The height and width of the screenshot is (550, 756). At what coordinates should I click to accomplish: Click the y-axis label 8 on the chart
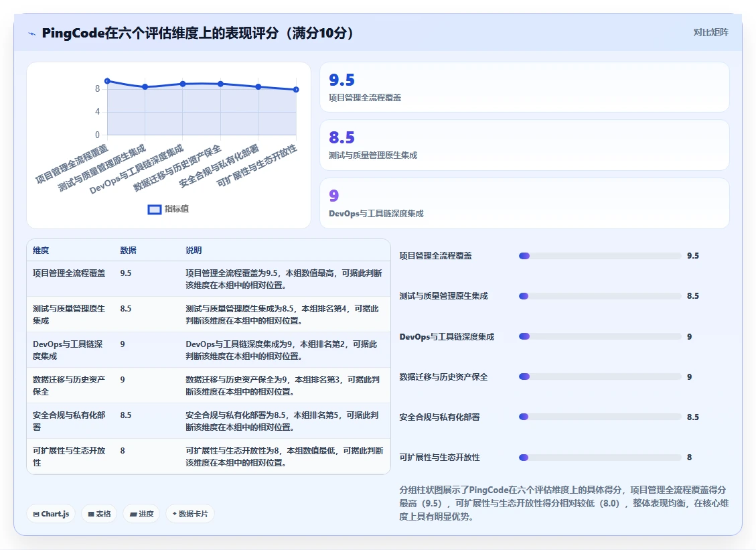pyautogui.click(x=97, y=89)
